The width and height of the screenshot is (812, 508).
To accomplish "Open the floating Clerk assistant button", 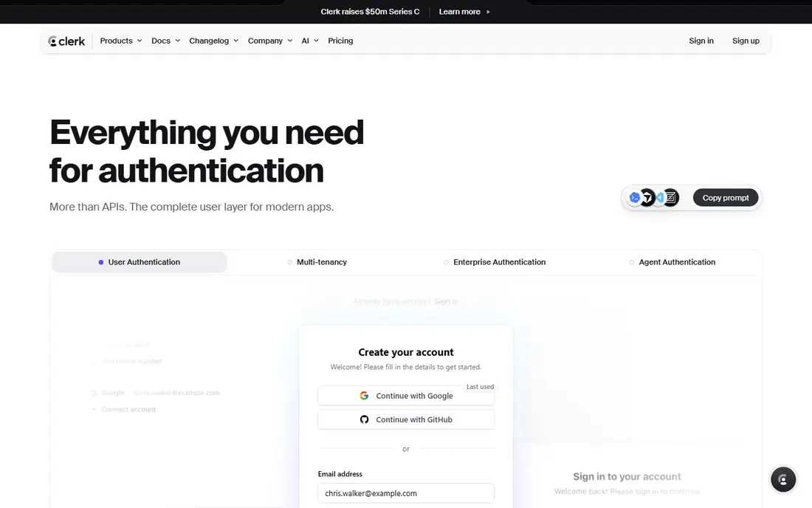I will [783, 479].
